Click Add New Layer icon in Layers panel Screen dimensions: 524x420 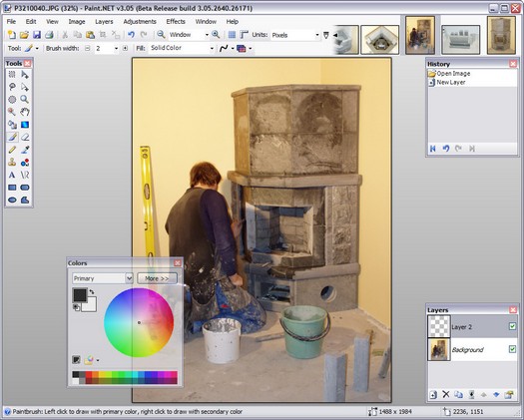tap(433, 395)
